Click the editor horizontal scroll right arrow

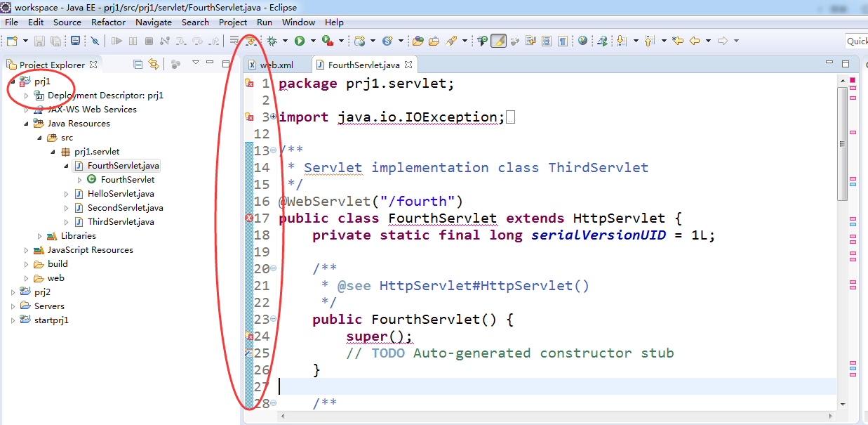[832, 416]
